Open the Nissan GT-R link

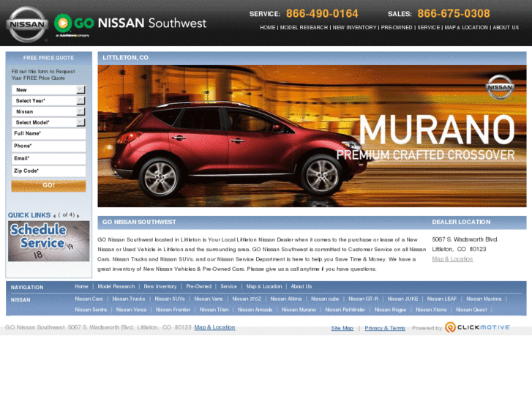(x=364, y=299)
